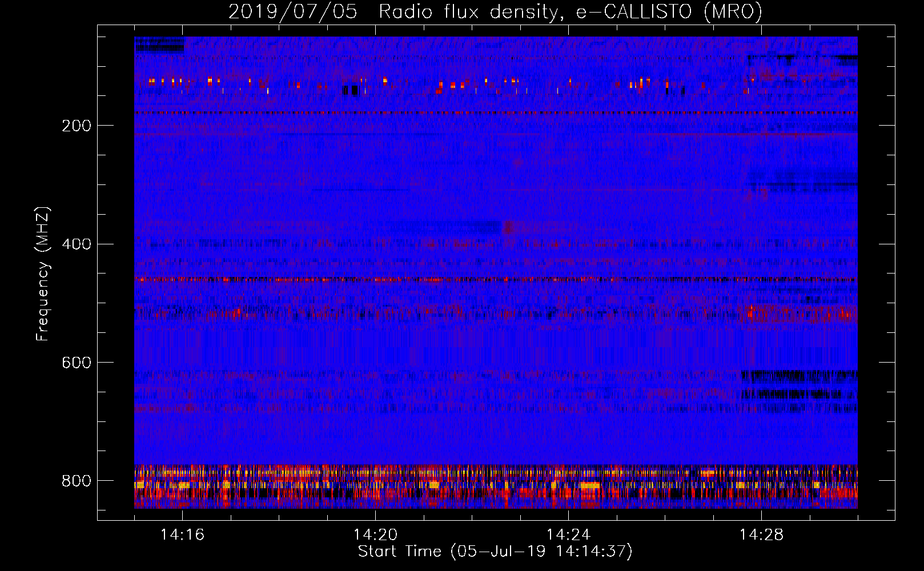Click the 14:24 time tick label
This screenshot has height=571, width=924.
[568, 534]
